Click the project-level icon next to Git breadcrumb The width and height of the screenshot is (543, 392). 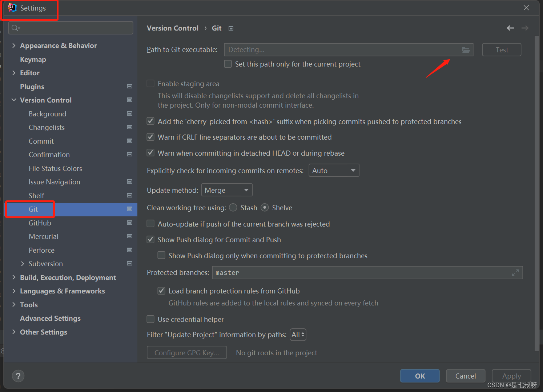(x=231, y=28)
